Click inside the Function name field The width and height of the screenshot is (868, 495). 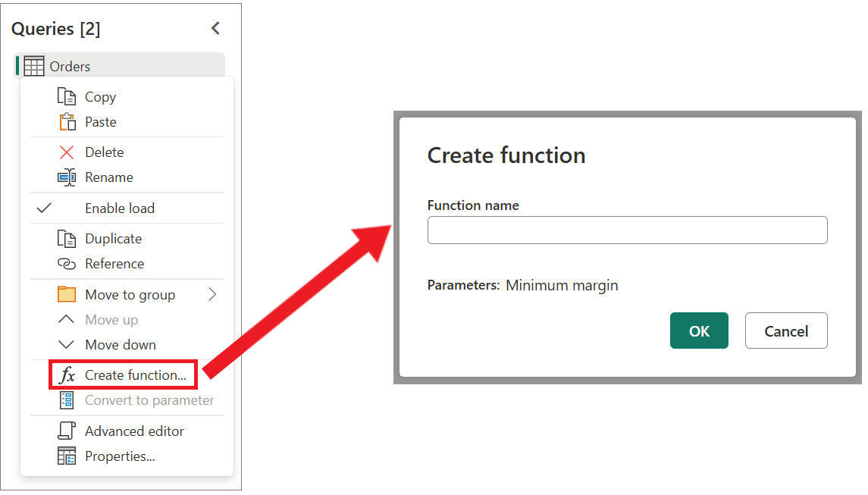(627, 230)
